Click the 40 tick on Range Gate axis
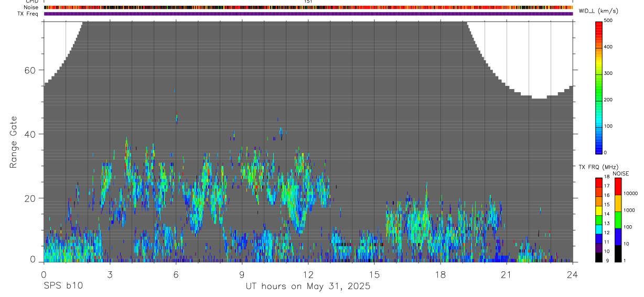The image size is (644, 297). click(x=30, y=134)
